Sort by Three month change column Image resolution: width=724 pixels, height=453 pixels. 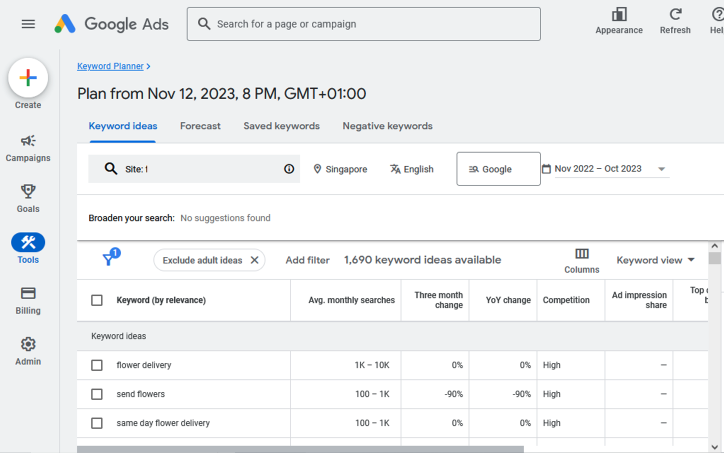tap(438, 300)
